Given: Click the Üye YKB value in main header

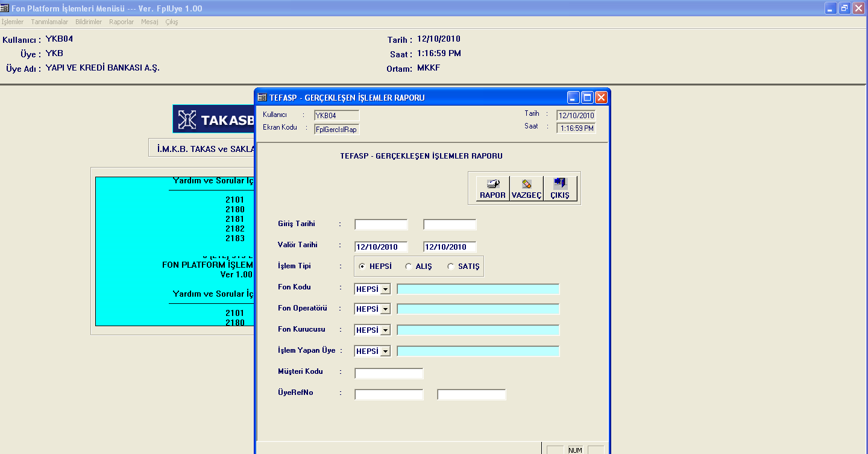Looking at the screenshot, I should coord(54,53).
